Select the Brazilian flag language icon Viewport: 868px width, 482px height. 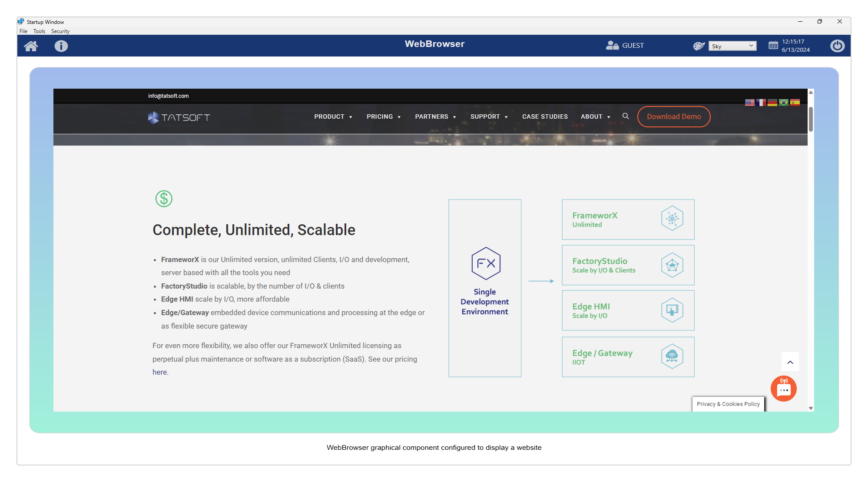click(783, 103)
